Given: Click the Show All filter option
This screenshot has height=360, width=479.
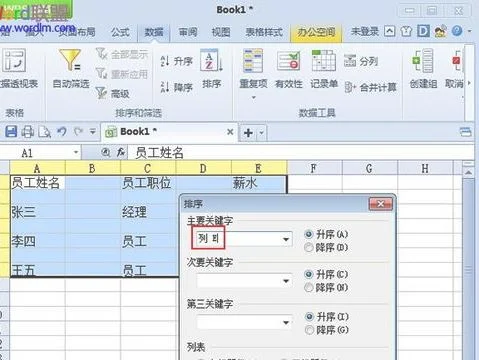Looking at the screenshot, I should click(x=122, y=54).
